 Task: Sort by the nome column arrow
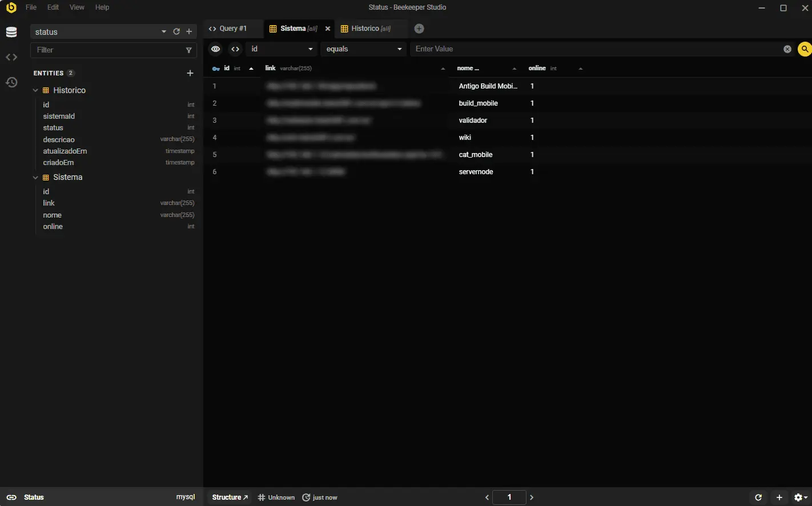tap(514, 69)
